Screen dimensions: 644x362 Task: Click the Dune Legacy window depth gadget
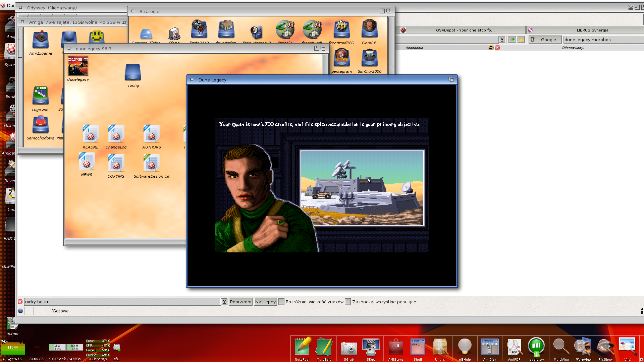tap(451, 79)
